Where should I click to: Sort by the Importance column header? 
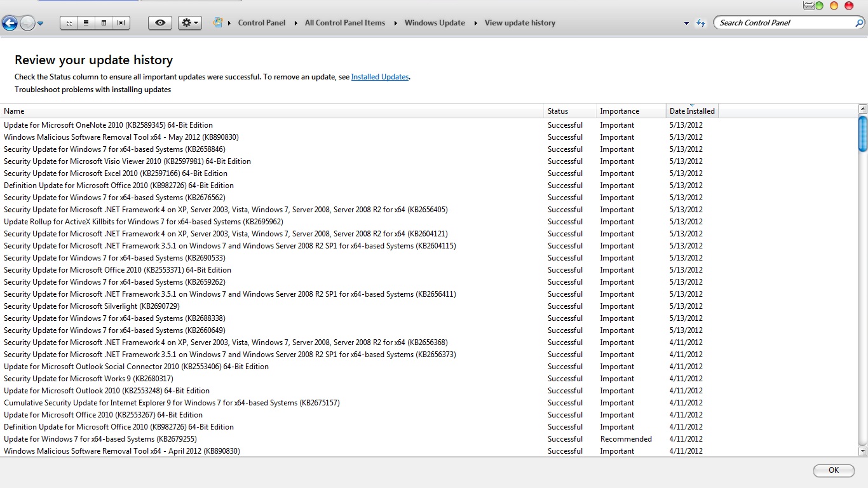click(x=631, y=111)
